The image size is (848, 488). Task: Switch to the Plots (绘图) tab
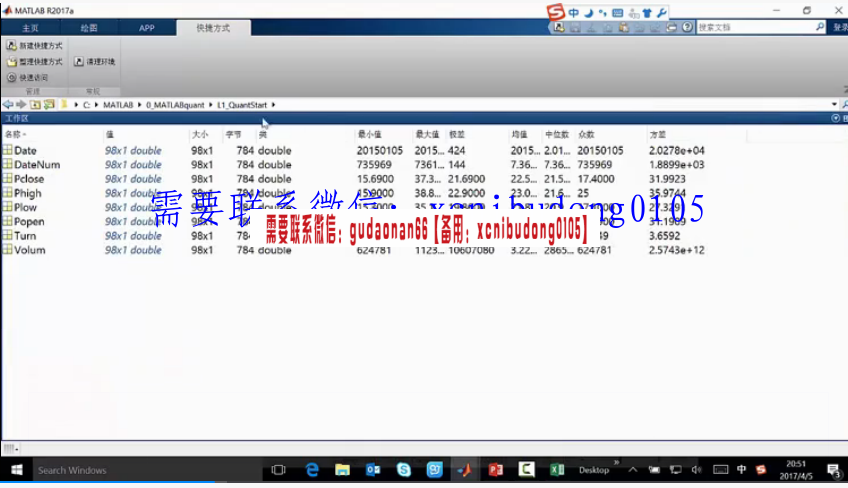(89, 28)
